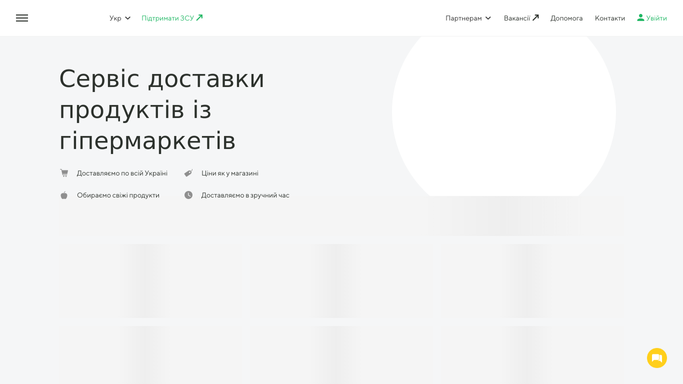This screenshot has width=683, height=384.
Task: Click the shopping cart delivery icon
Action: click(x=64, y=173)
